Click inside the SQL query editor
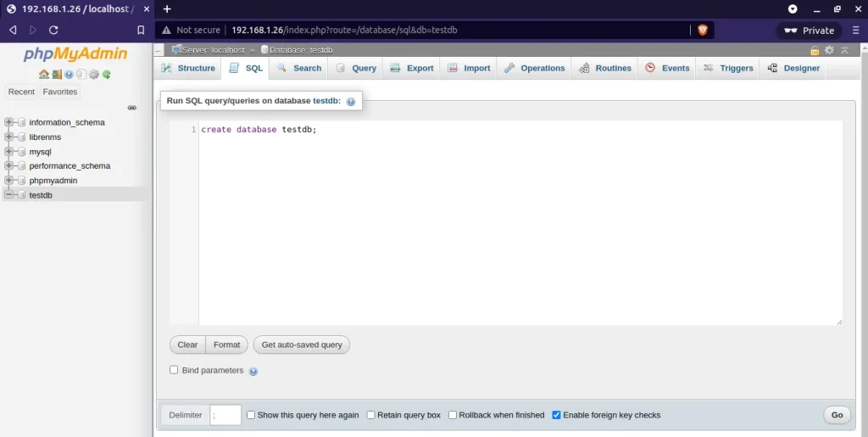The image size is (868, 437). pos(520,222)
